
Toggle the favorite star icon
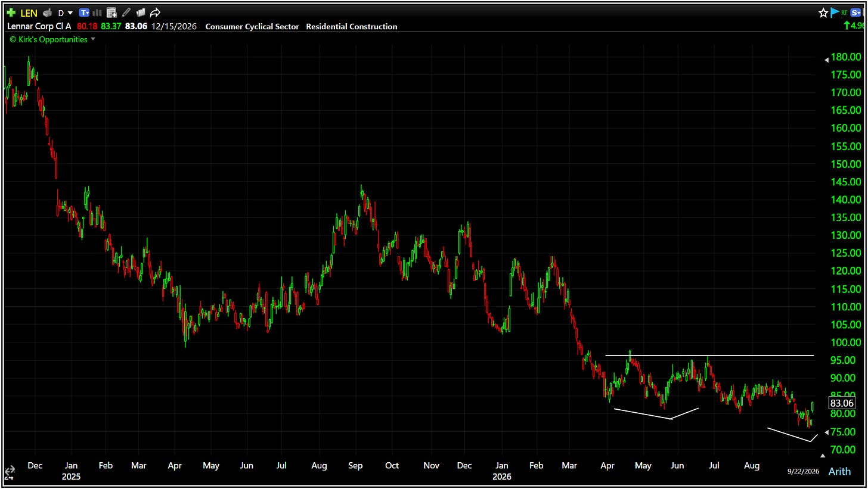click(x=823, y=13)
